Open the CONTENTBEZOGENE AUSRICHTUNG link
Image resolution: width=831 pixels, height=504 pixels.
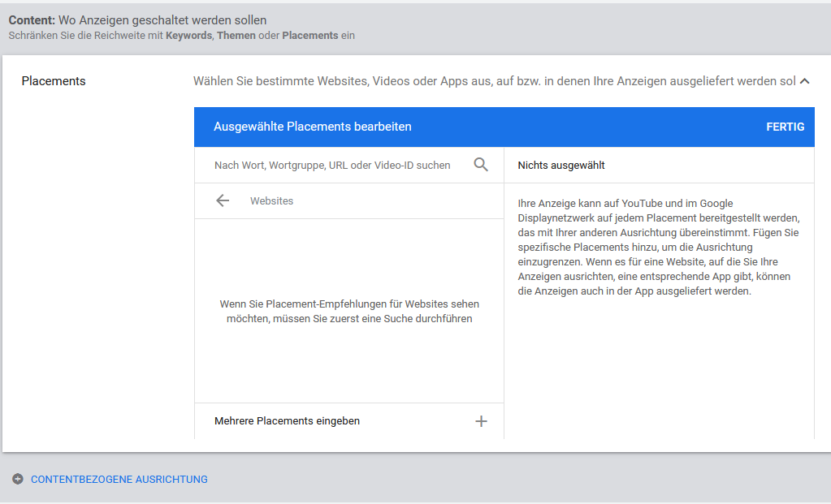119,479
